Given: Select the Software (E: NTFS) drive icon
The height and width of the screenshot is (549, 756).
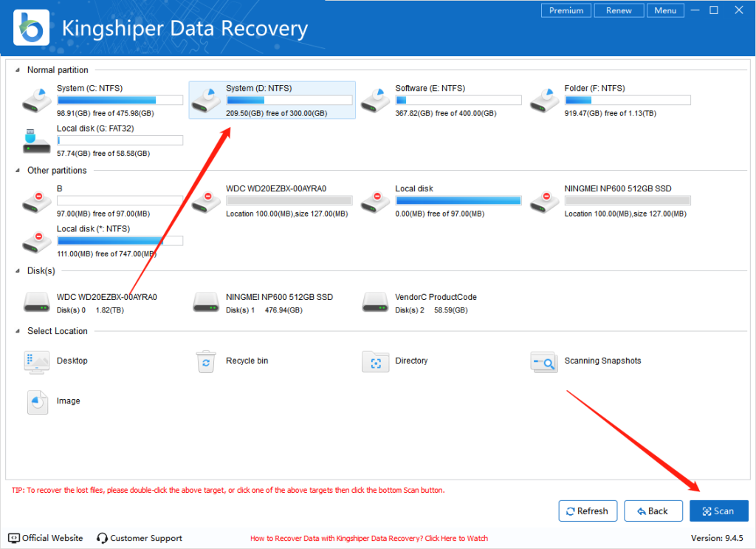Looking at the screenshot, I should pos(375,100).
